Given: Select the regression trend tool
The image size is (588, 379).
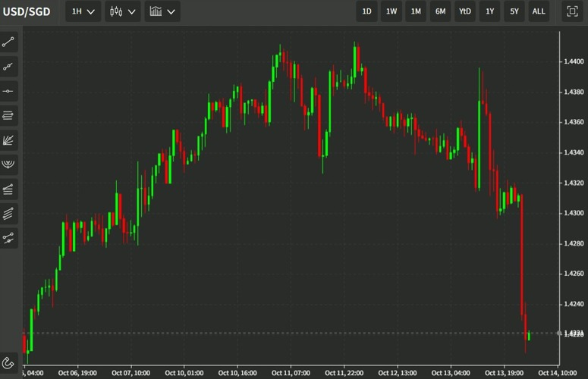Looking at the screenshot, I should pos(8,189).
